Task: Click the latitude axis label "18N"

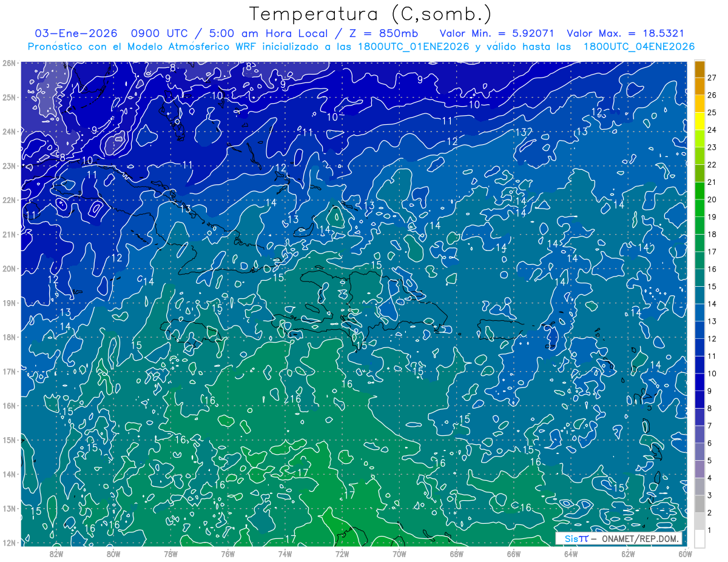Action: click(x=9, y=337)
